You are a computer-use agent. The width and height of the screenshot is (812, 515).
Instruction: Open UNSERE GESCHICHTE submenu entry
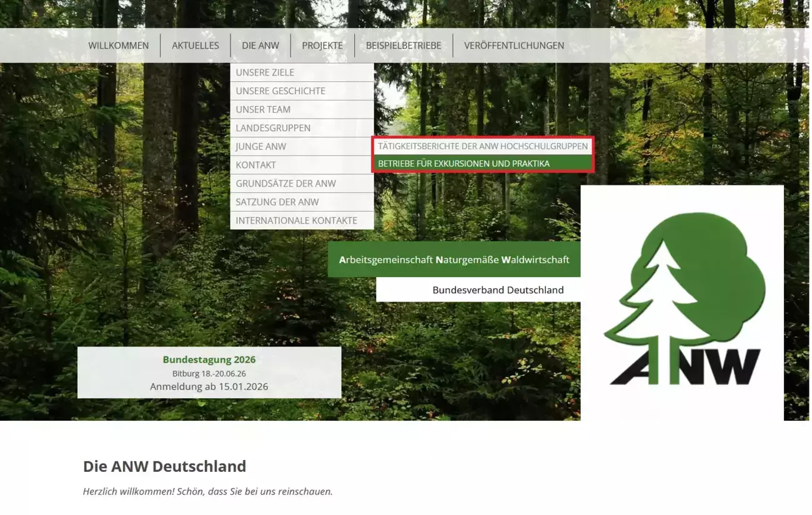(280, 91)
